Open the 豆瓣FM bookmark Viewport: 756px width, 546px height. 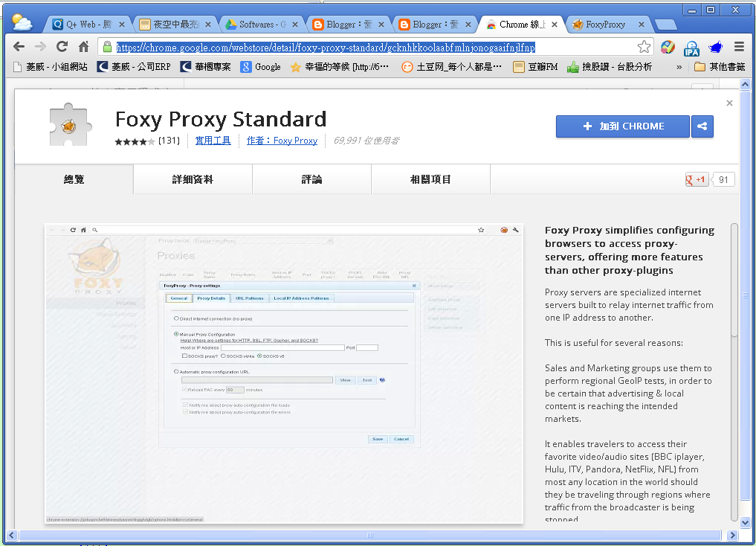[x=535, y=66]
